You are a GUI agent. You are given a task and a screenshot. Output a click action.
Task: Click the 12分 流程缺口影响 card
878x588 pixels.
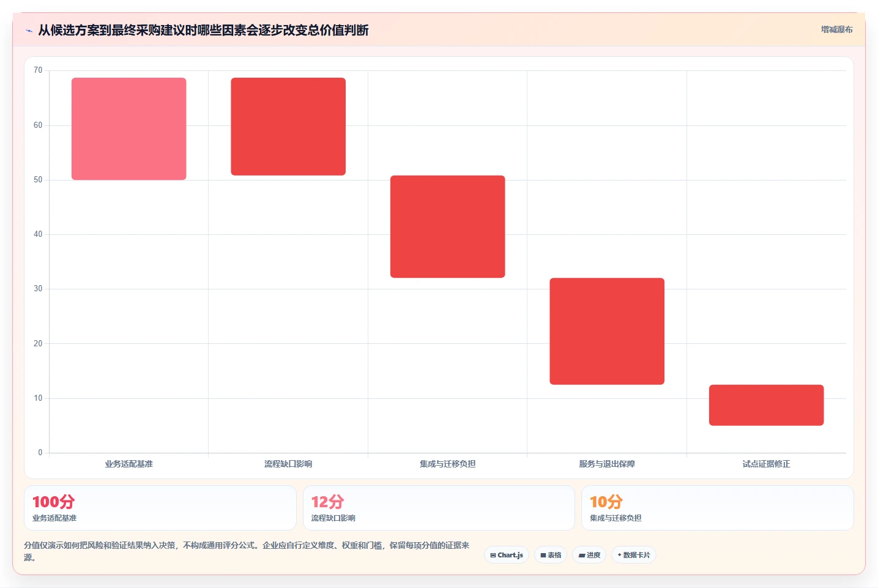[x=439, y=508]
